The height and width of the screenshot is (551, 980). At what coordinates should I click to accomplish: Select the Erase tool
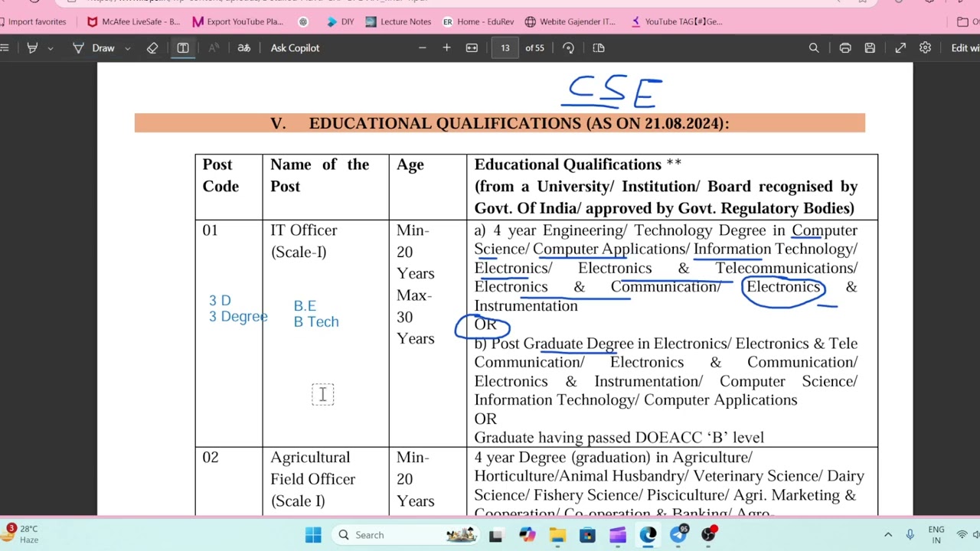pyautogui.click(x=152, y=47)
